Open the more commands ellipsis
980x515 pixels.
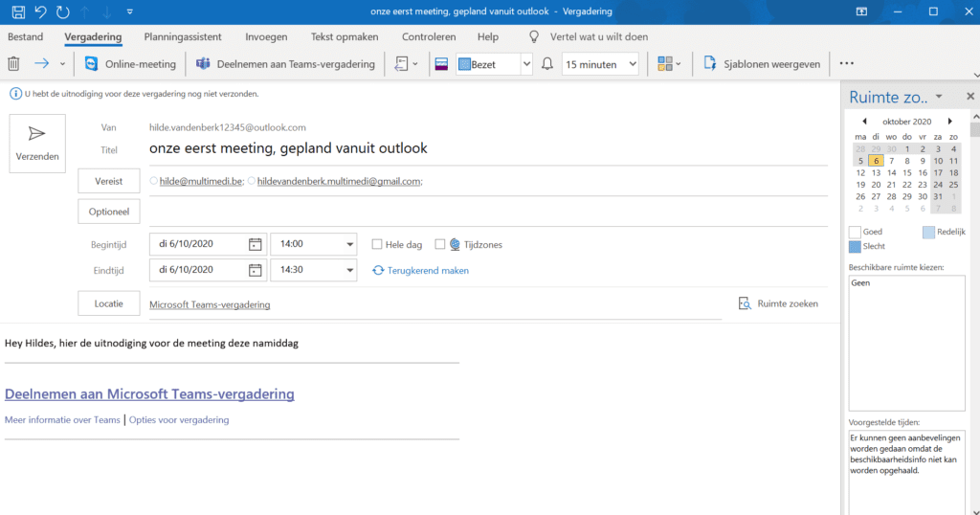(846, 63)
